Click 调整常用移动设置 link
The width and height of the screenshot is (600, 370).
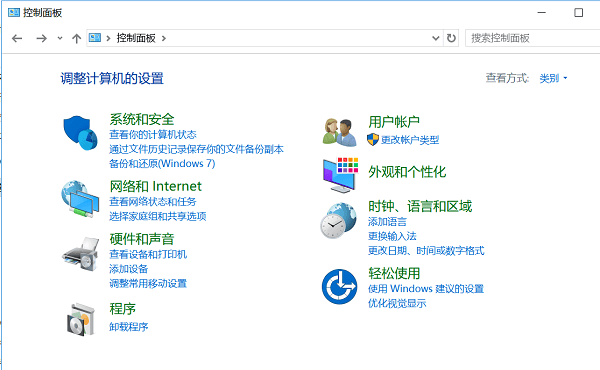pyautogui.click(x=148, y=284)
